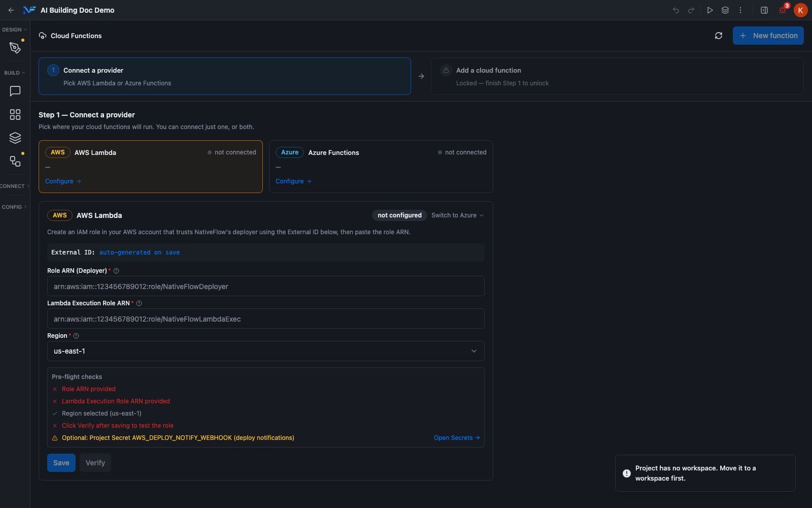This screenshot has width=812, height=508.
Task: Open the chat bubble icon in sidebar
Action: coord(15,91)
